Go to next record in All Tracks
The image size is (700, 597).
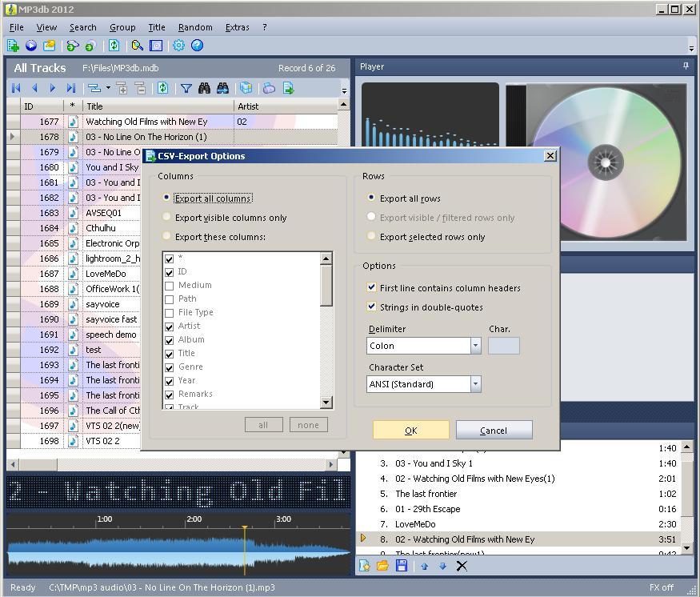[x=53, y=88]
